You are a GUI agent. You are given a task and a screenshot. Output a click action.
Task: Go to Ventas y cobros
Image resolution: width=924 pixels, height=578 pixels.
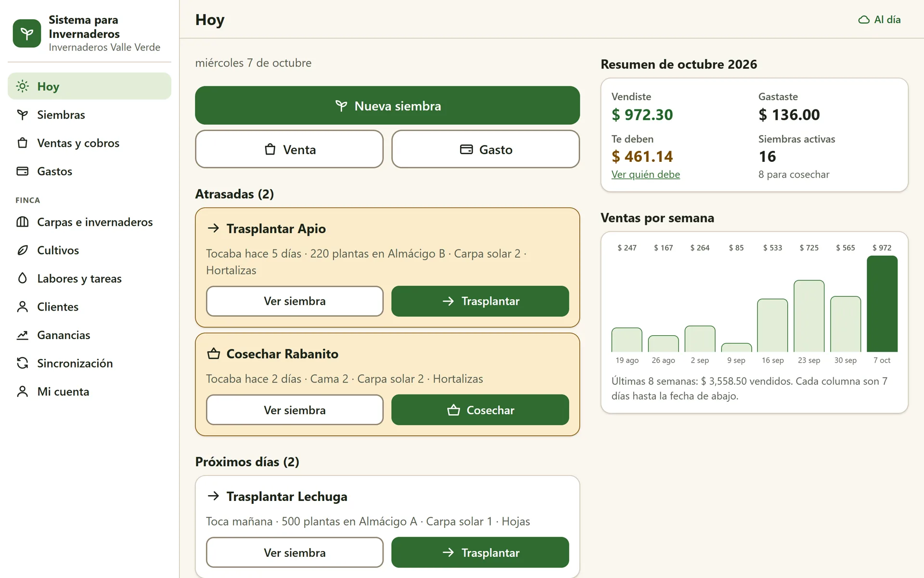tap(90, 143)
